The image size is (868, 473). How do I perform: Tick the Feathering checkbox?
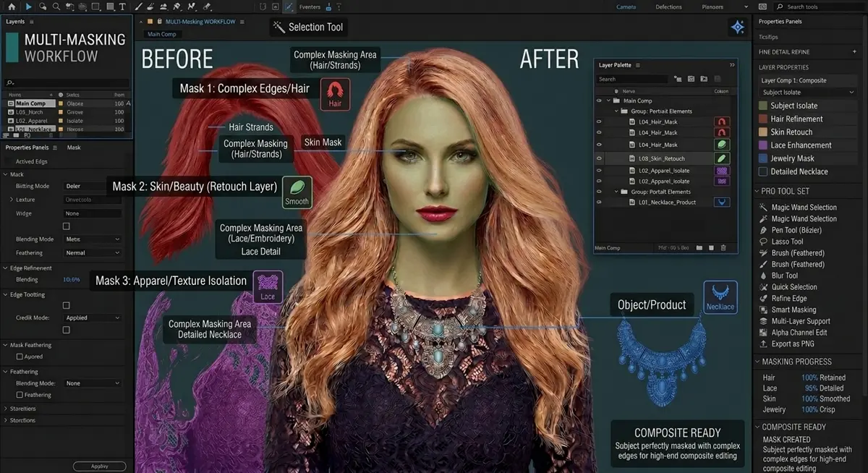[20, 395]
